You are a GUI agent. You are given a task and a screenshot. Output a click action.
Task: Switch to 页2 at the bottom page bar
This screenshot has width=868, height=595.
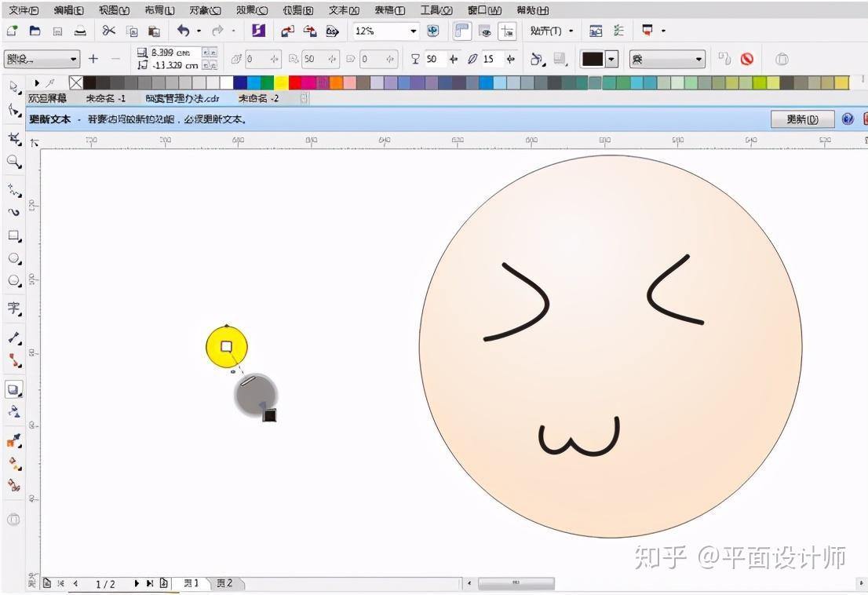coord(225,583)
